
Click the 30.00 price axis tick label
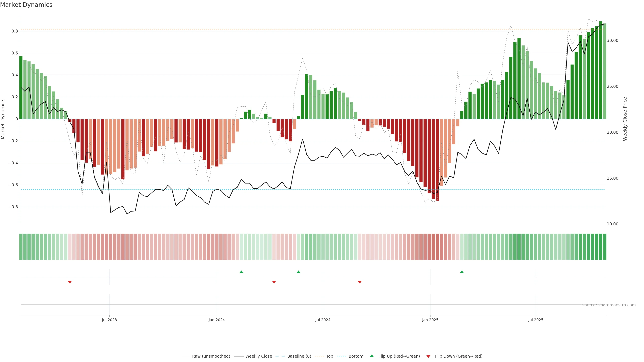tap(612, 40)
